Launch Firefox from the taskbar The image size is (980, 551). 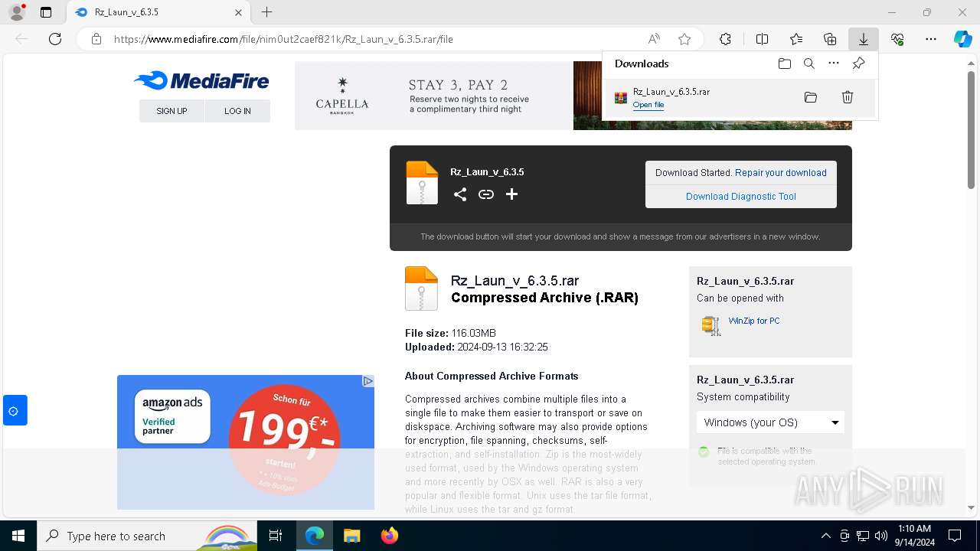tap(389, 536)
